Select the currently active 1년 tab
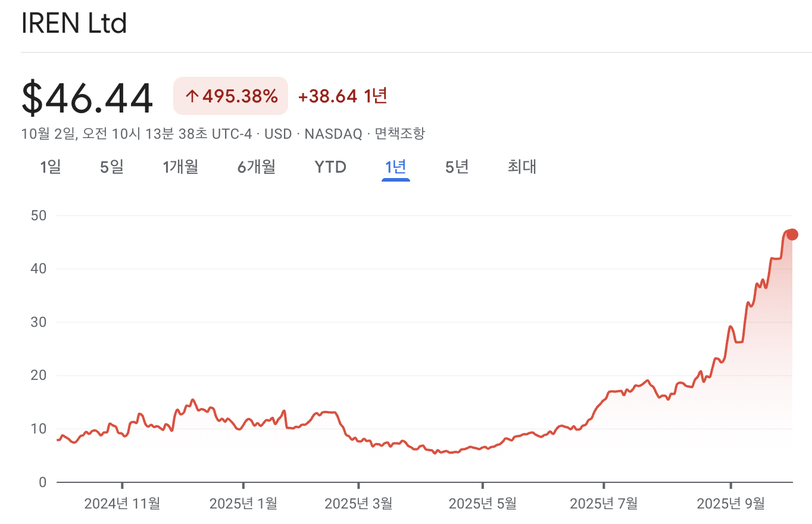812x524 pixels. coord(395,167)
